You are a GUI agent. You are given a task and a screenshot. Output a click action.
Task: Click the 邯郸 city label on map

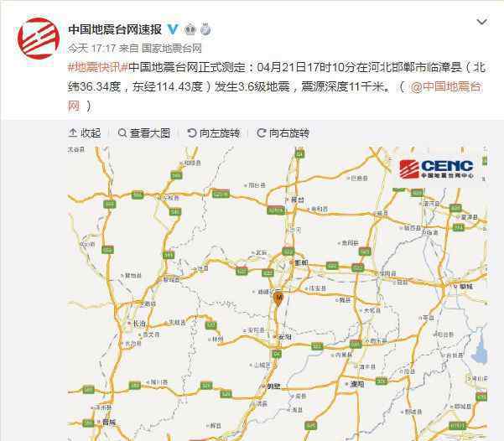point(299,262)
